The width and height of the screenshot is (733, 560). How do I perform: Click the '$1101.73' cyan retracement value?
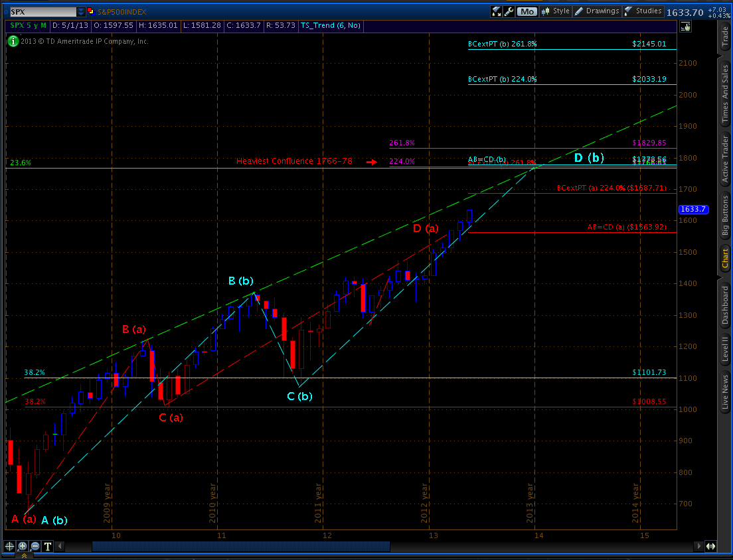pos(649,372)
